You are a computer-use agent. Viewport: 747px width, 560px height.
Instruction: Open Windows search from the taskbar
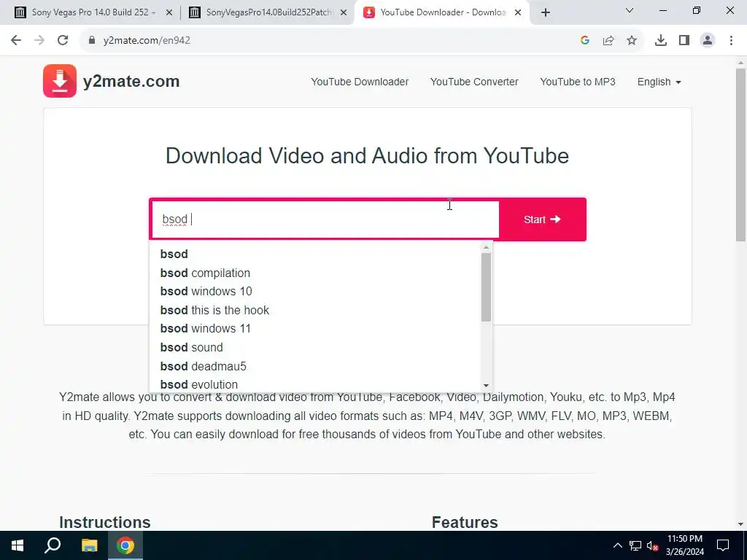click(x=53, y=545)
